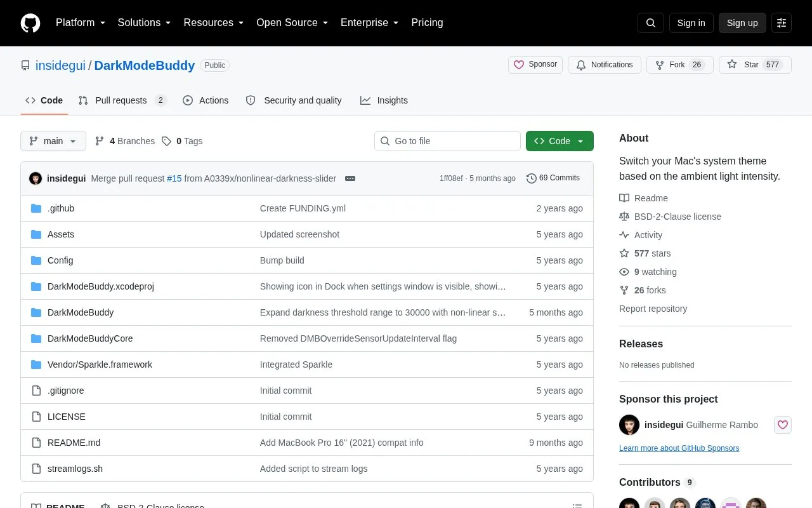This screenshot has width=812, height=508.
Task: Open the BSD-2-Clause license link in About
Action: [x=670, y=217]
